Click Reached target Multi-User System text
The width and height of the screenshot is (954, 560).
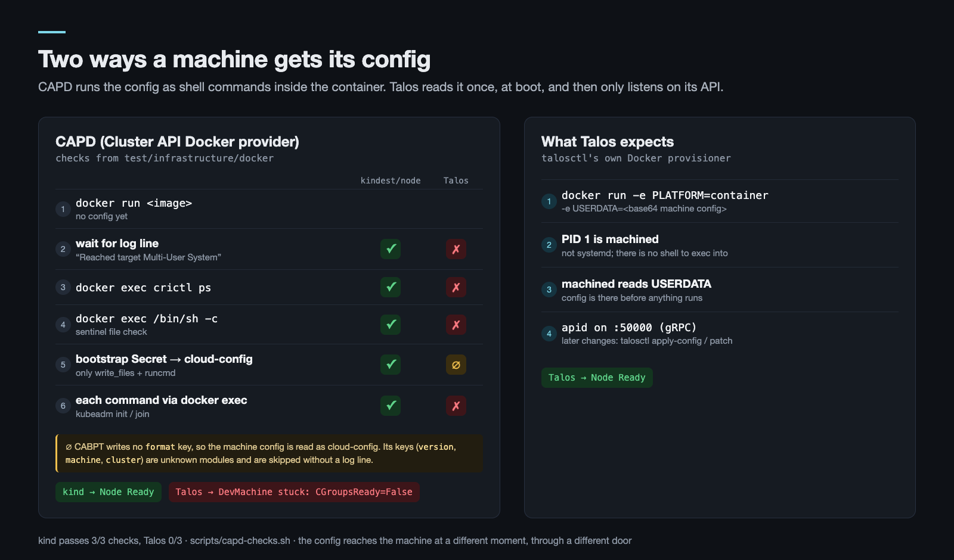coord(148,257)
